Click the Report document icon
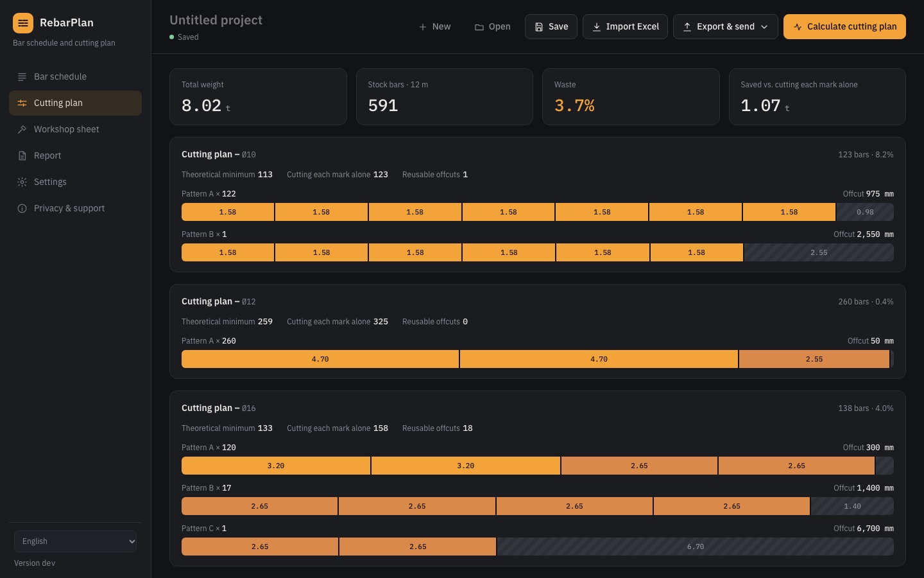This screenshot has height=578, width=924. (22, 156)
